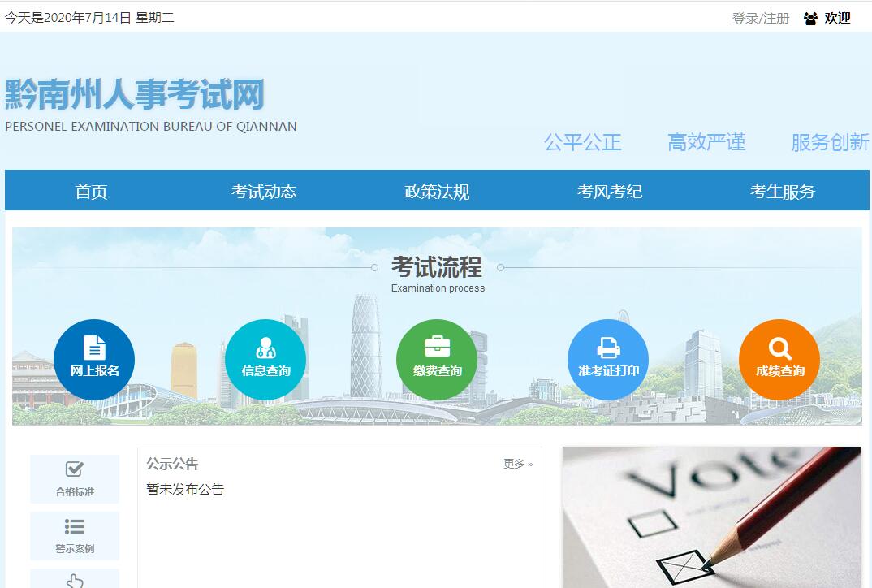Click the 黔南州人事考试网 site title
The image size is (872, 588).
click(135, 95)
